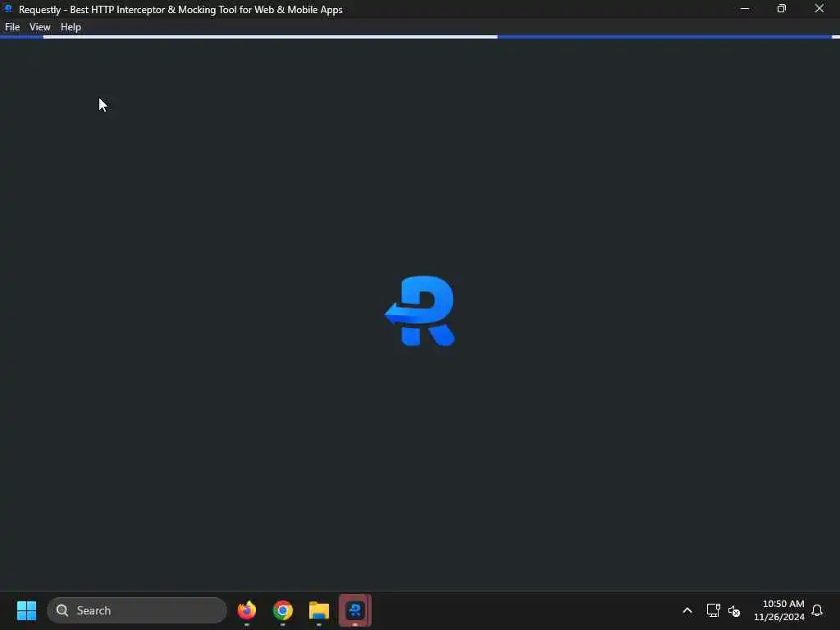Open the Help menu
The image size is (840, 630).
[71, 27]
